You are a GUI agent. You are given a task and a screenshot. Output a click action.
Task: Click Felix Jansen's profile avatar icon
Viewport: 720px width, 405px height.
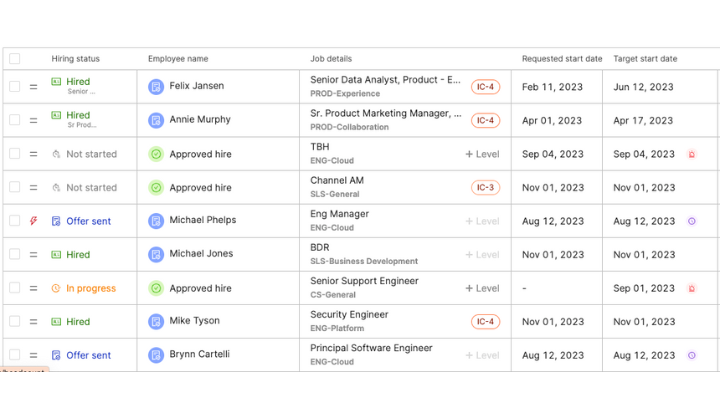pyautogui.click(x=156, y=87)
